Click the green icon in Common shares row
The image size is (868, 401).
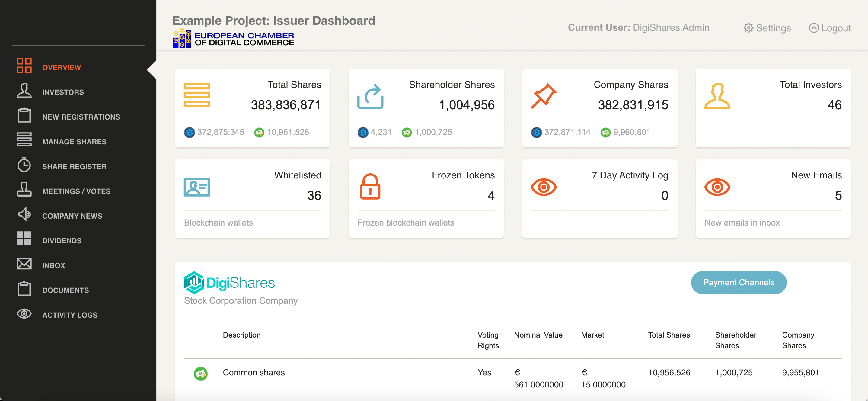[200, 374]
